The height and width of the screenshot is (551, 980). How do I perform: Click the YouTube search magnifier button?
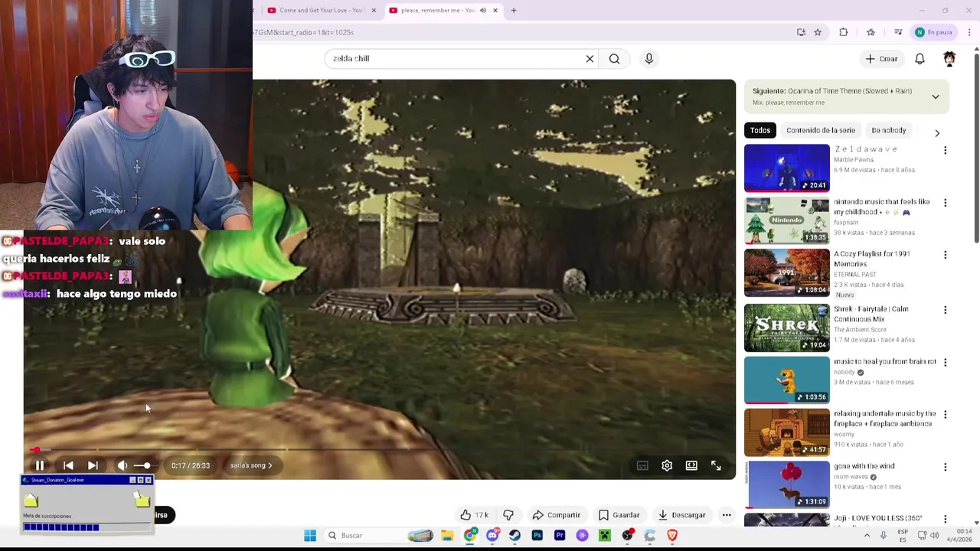click(614, 59)
